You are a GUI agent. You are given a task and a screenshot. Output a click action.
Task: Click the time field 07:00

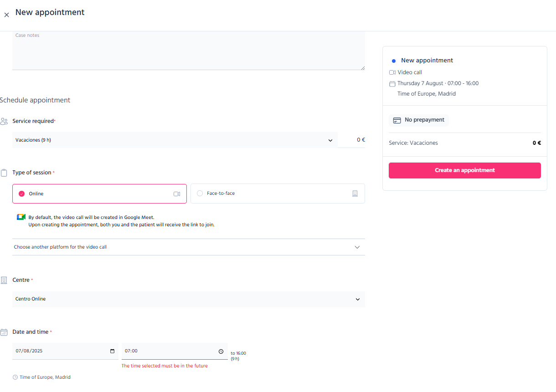pos(175,351)
